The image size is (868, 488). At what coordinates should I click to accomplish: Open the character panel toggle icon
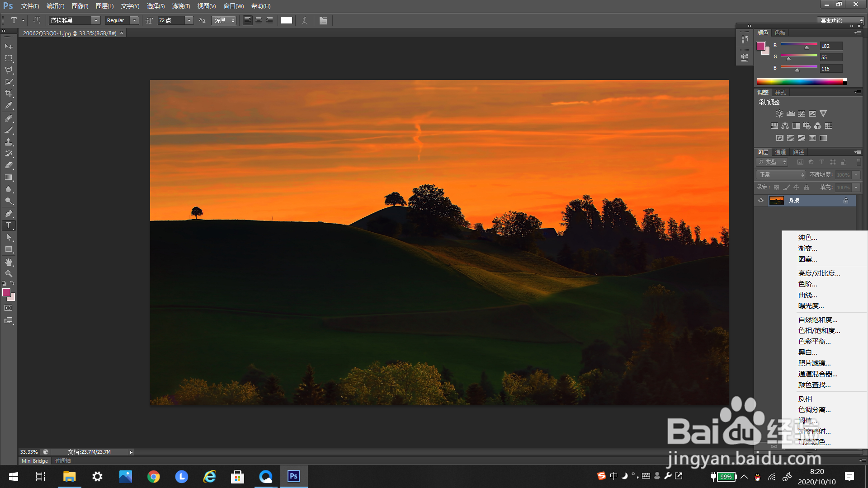pyautogui.click(x=323, y=20)
